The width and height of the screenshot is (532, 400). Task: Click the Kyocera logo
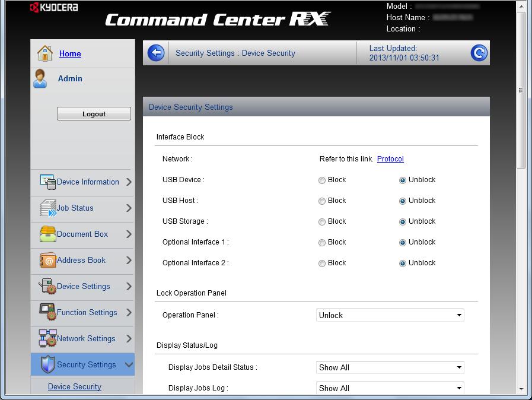tap(54, 8)
